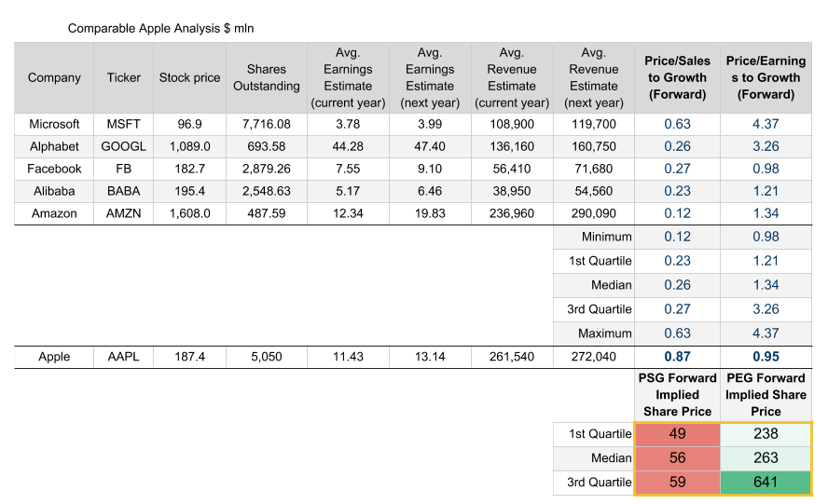Click Facebook's stock price cell 182.7
The image size is (828, 504).
189,169
